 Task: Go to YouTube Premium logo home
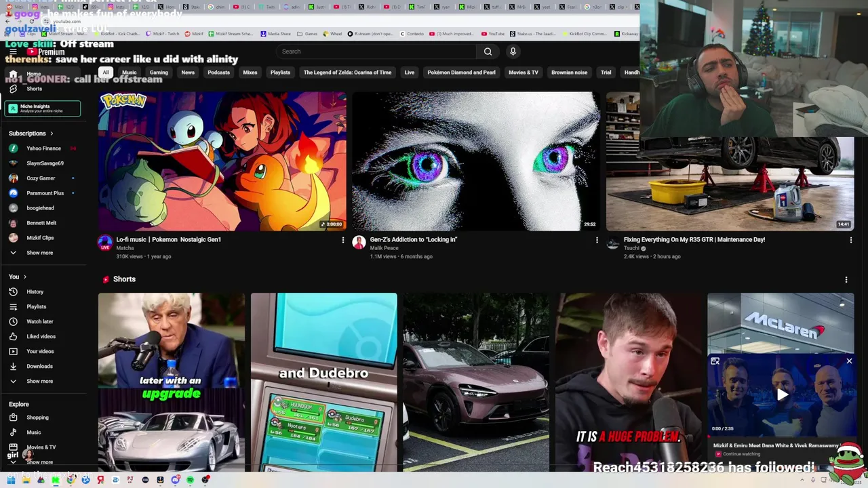click(45, 52)
